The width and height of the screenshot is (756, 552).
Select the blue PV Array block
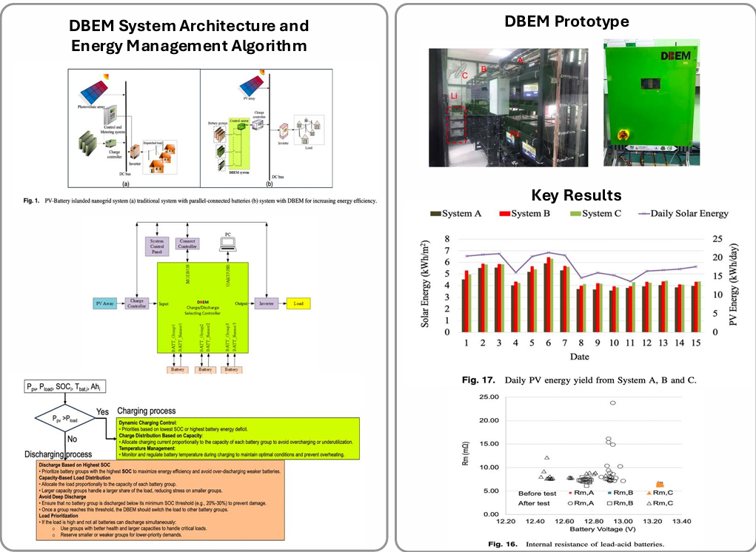104,303
